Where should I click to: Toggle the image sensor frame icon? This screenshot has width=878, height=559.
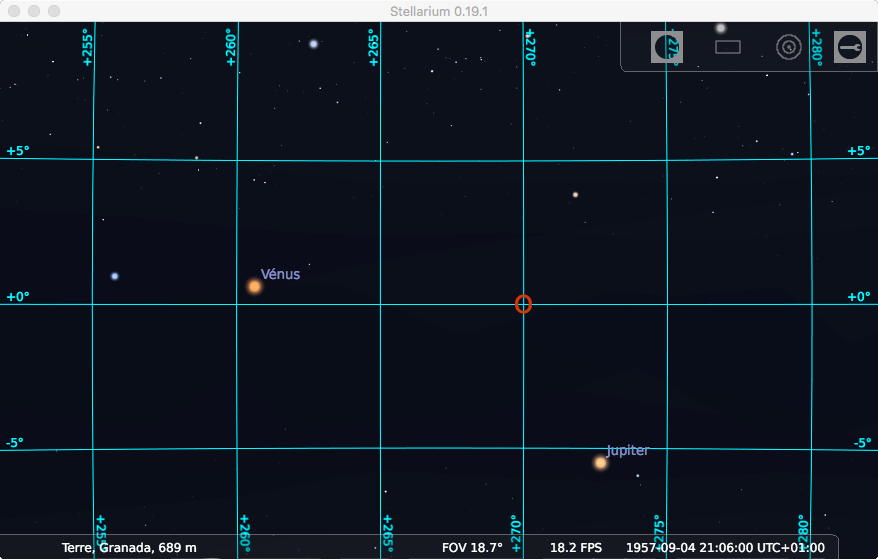(x=728, y=47)
